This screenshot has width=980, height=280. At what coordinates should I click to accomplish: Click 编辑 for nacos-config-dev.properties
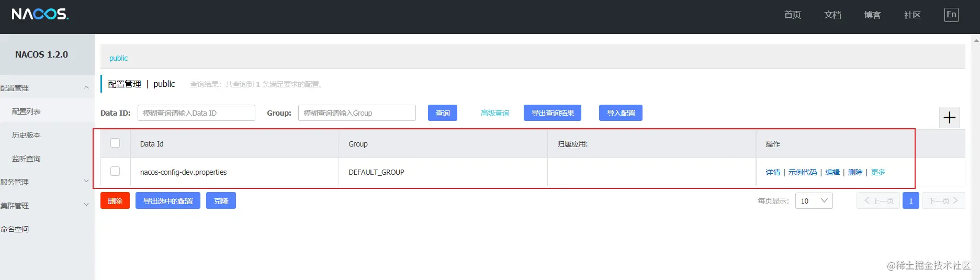pyautogui.click(x=832, y=172)
